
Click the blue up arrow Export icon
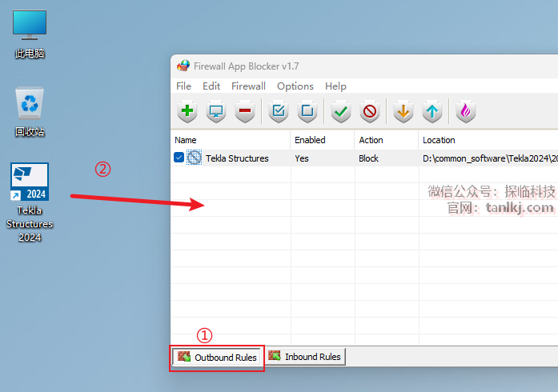pyautogui.click(x=432, y=111)
